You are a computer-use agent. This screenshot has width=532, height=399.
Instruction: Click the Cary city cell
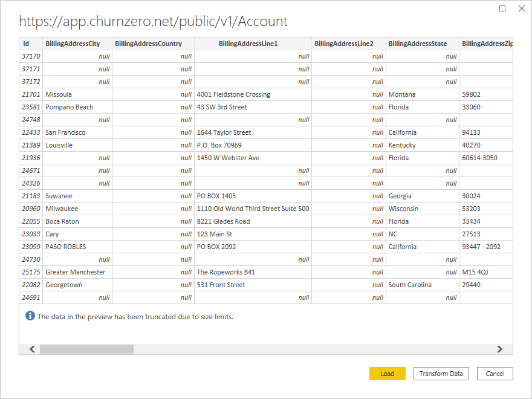pyautogui.click(x=77, y=234)
